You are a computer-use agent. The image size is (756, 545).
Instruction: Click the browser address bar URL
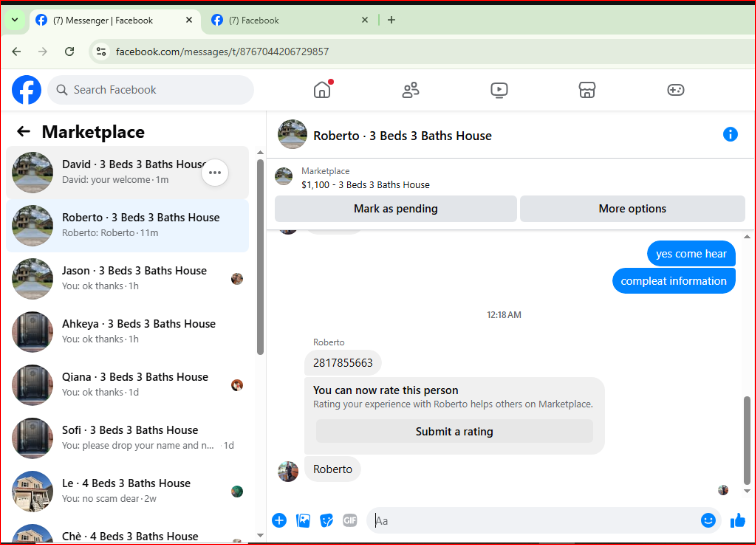(x=222, y=52)
